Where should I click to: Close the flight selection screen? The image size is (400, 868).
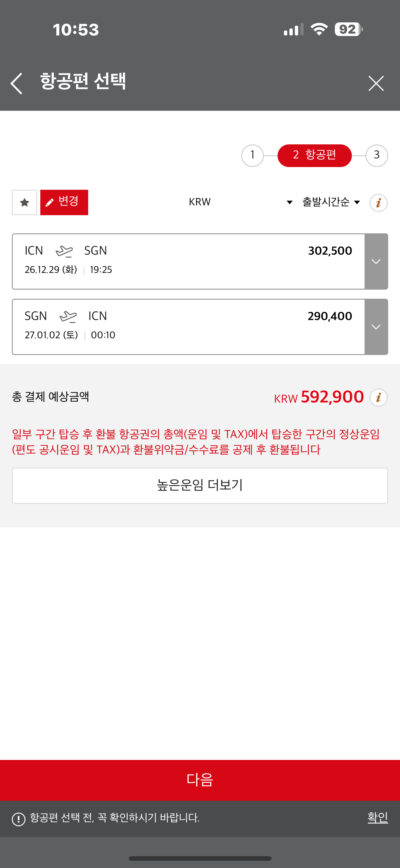click(376, 83)
